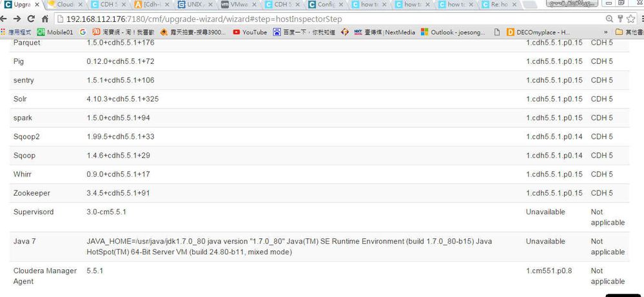The width and height of the screenshot is (644, 297).
Task: Select sentry version 1.5.1+cdh5.5.1+106
Action: 121,80
